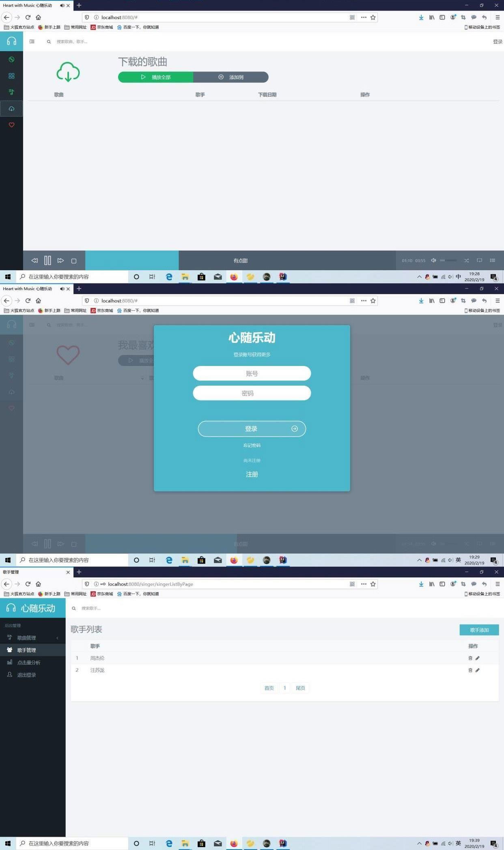
Task: Open page actions ellipsis in top browser address bar
Action: coord(364,17)
